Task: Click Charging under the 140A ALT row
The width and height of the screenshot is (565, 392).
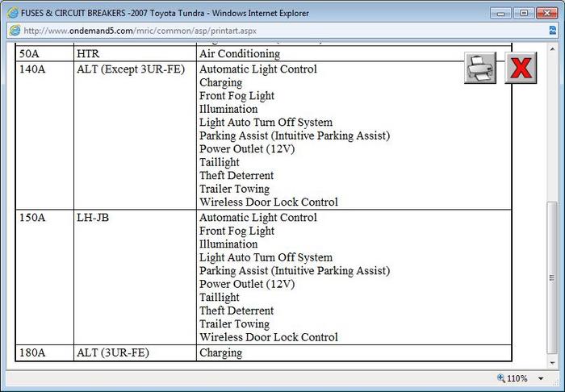Action: coord(221,82)
